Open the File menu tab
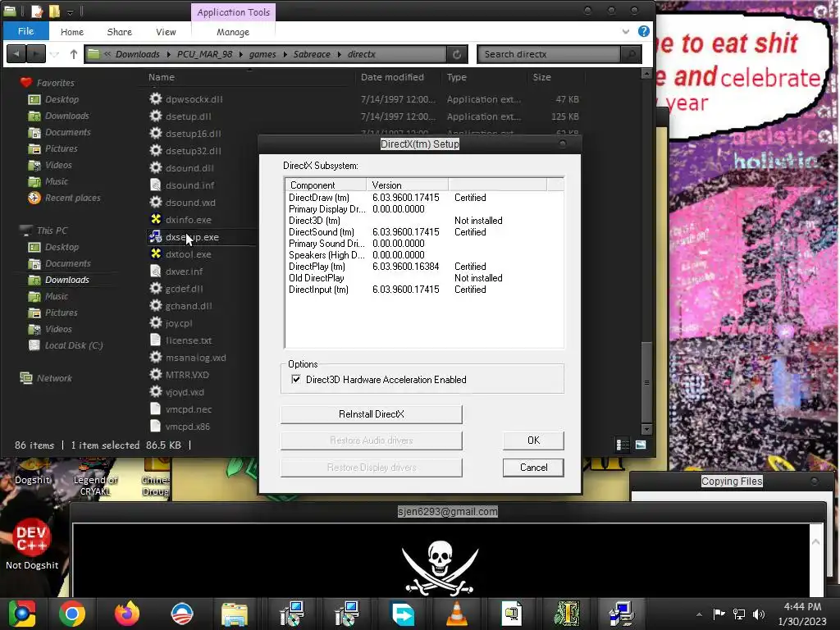The width and height of the screenshot is (840, 630). click(x=25, y=31)
